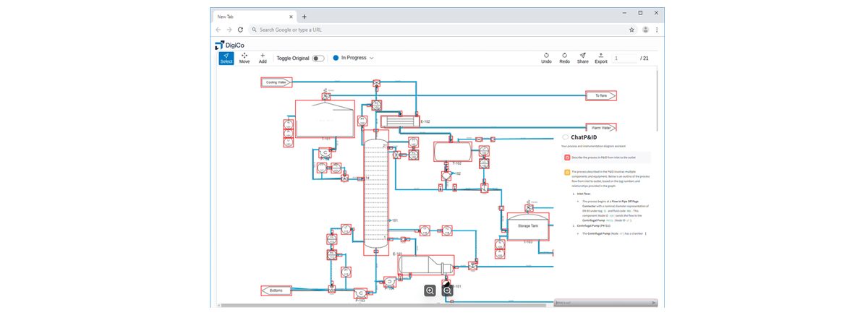The height and width of the screenshot is (315, 868).
Task: Open the In Progress status dropdown
Action: [354, 58]
